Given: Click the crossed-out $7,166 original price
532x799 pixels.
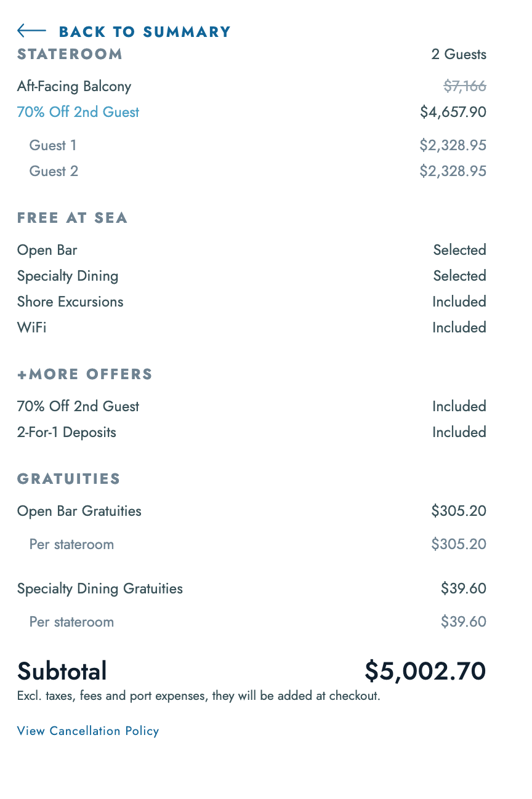Looking at the screenshot, I should [x=465, y=86].
